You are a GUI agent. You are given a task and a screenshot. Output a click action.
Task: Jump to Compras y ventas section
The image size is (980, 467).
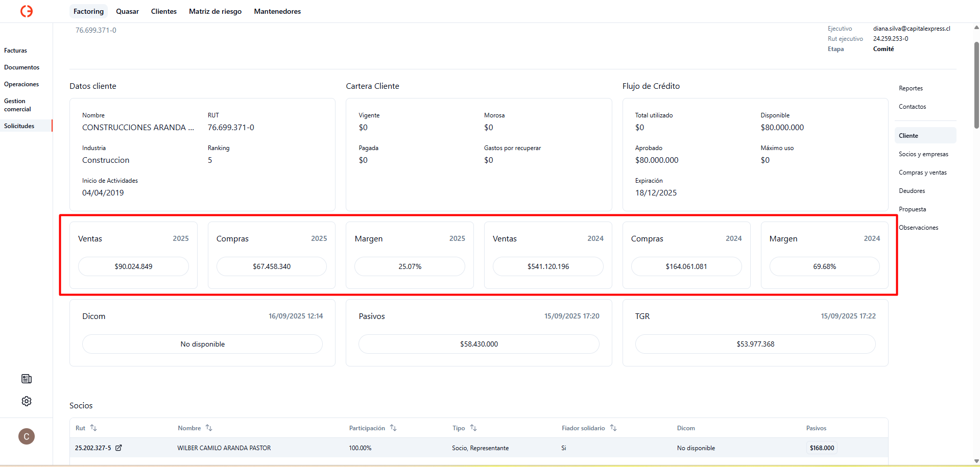(922, 173)
